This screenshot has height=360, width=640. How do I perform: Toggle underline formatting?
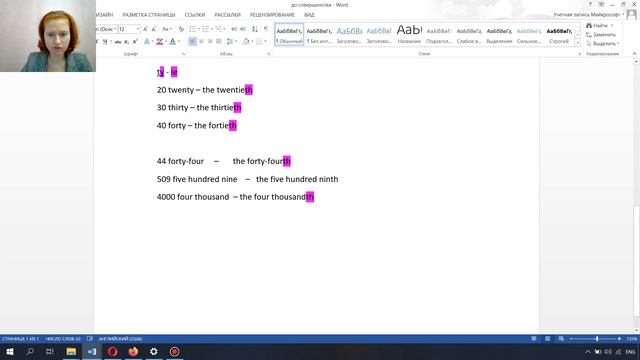click(105, 42)
